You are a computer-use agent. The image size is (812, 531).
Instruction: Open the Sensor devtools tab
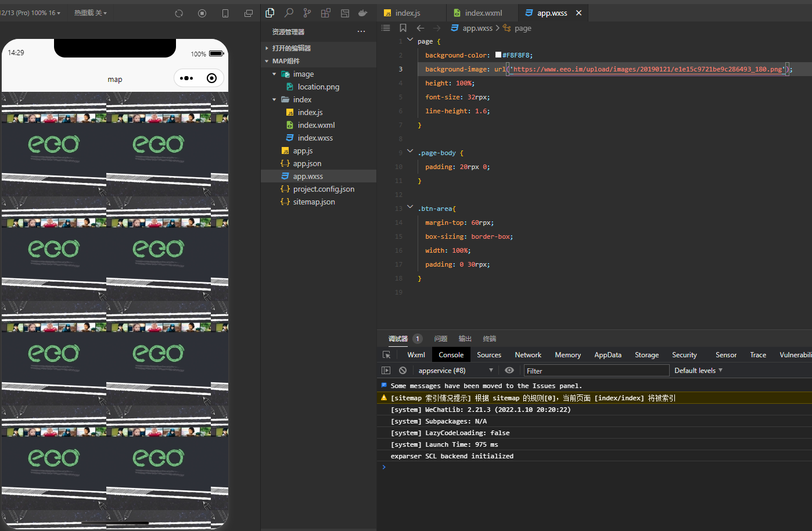click(726, 355)
